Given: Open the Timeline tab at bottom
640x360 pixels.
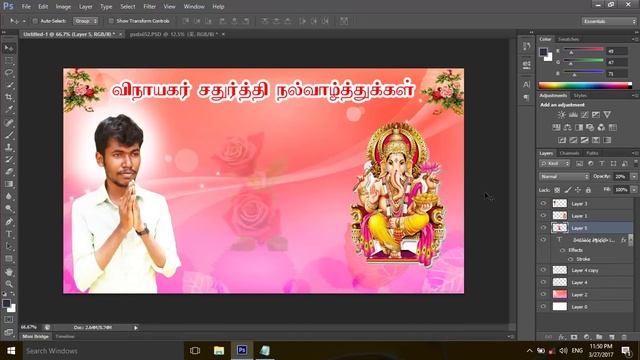Looking at the screenshot, I should pos(65,337).
